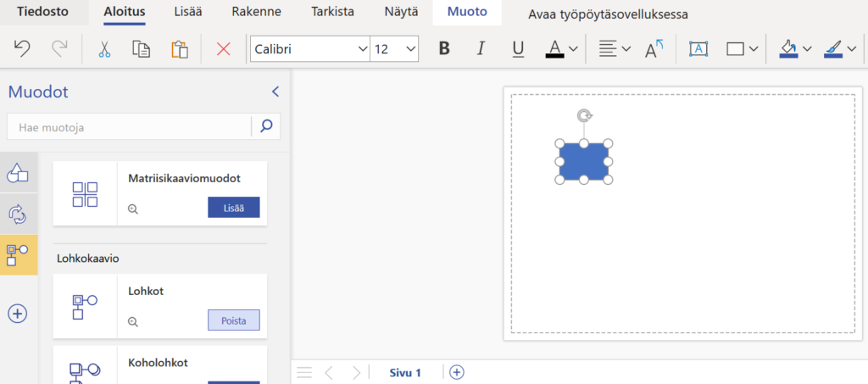Image resolution: width=868 pixels, height=384 pixels.
Task: Click Poista button for Lohkot
Action: click(x=233, y=320)
